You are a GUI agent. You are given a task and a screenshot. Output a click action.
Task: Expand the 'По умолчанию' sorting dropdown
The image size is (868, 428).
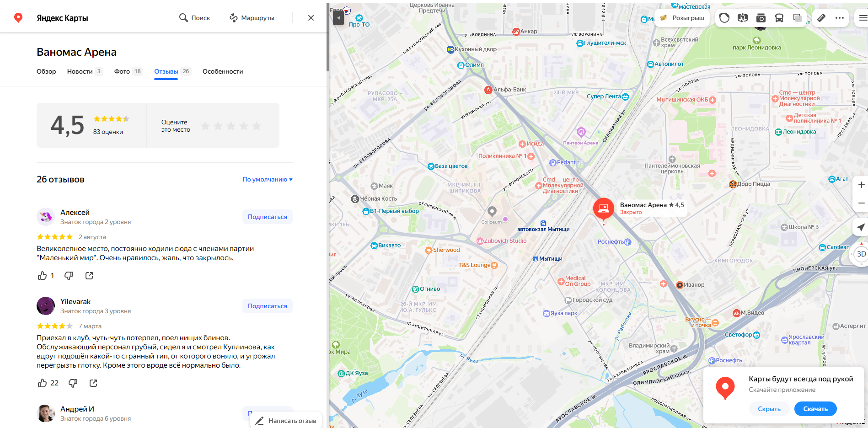[268, 179]
